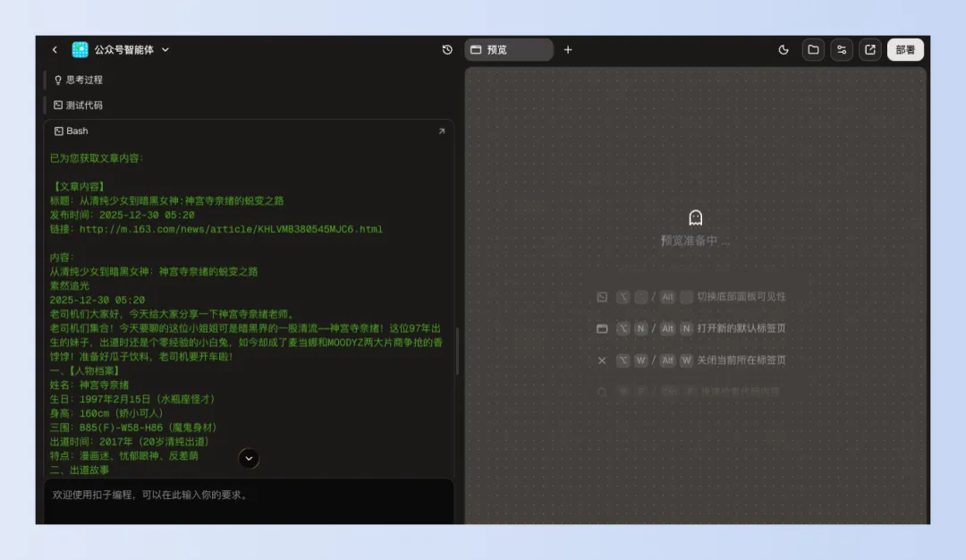
Task: Click the 发布时间 2025-12-30 05:20 line
Action: point(122,215)
